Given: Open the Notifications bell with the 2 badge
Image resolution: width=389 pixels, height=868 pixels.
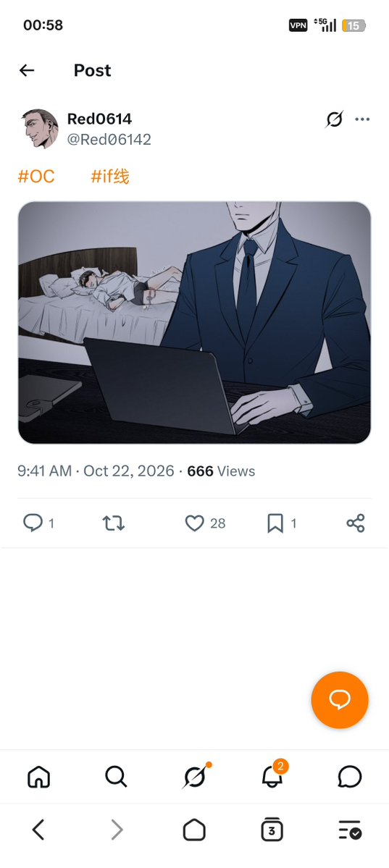Looking at the screenshot, I should (x=273, y=775).
